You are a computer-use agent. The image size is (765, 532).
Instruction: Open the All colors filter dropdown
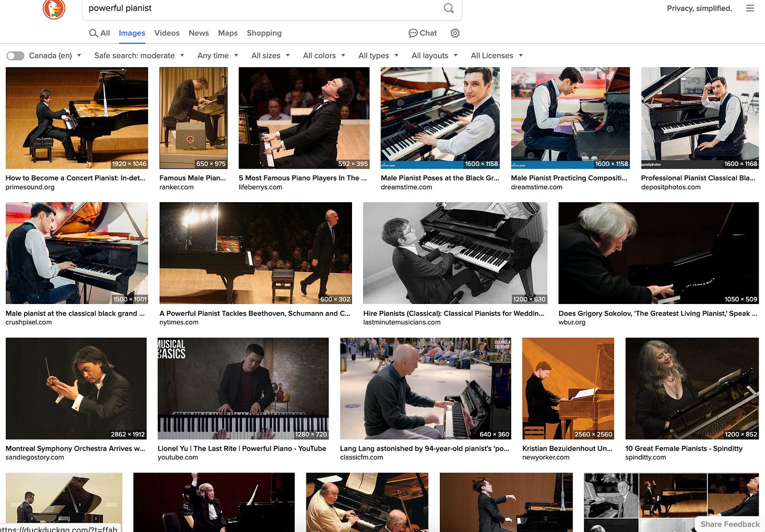coord(324,56)
